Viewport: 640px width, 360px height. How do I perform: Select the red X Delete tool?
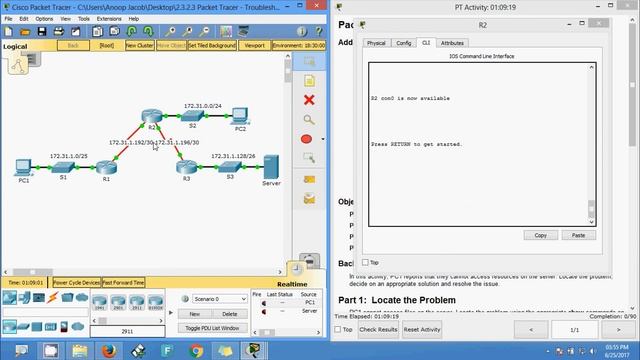[309, 100]
